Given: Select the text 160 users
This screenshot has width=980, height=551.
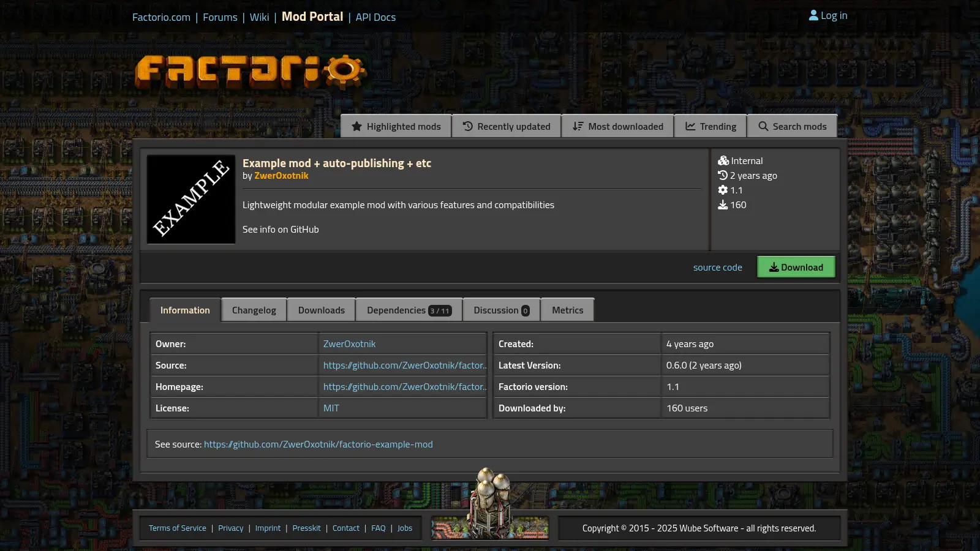Looking at the screenshot, I should [x=687, y=408].
